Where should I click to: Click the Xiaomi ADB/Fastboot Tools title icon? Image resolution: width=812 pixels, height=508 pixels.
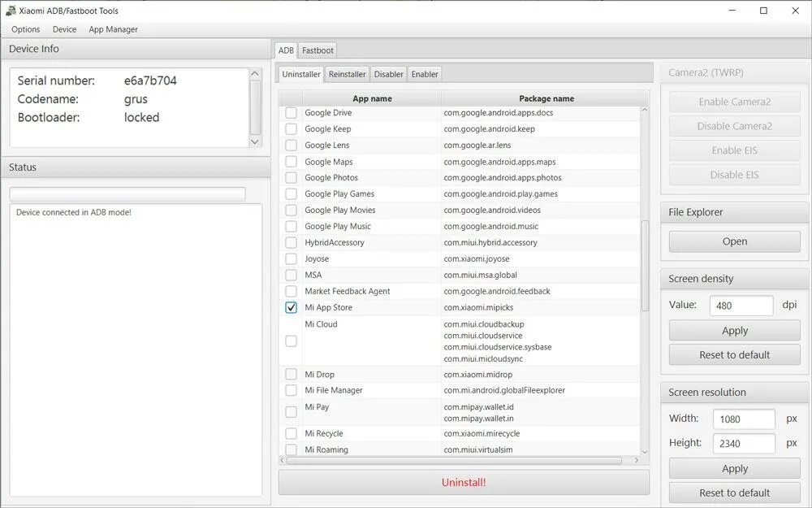pos(11,11)
